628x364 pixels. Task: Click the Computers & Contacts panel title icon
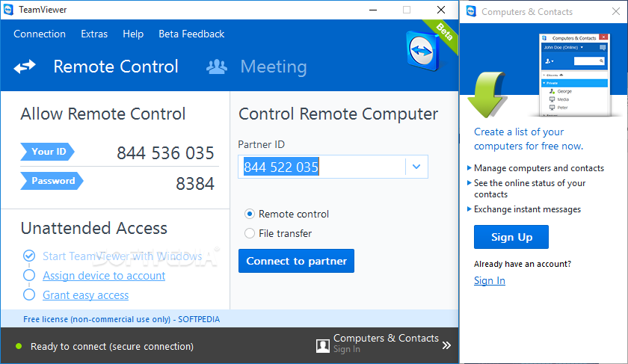point(472,12)
